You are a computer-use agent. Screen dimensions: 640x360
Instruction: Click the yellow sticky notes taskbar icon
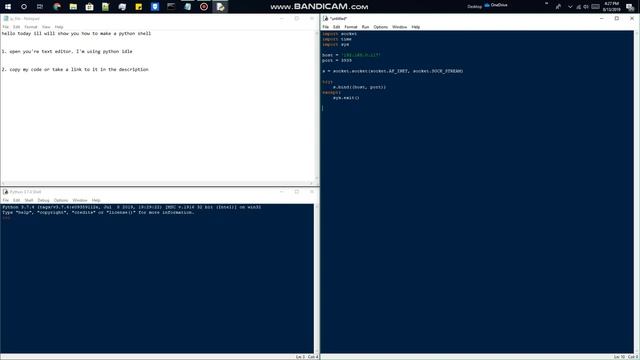139,7
